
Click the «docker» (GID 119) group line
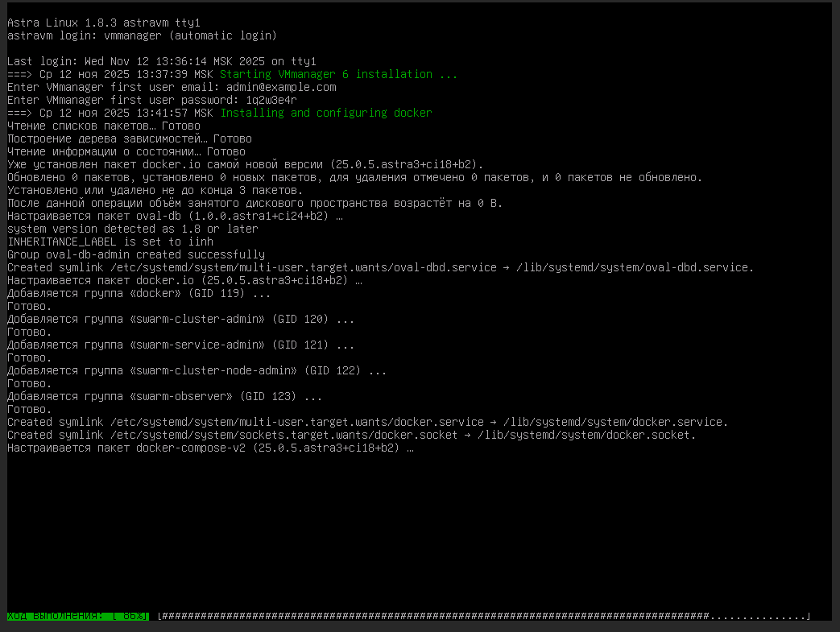pyautogui.click(x=139, y=293)
